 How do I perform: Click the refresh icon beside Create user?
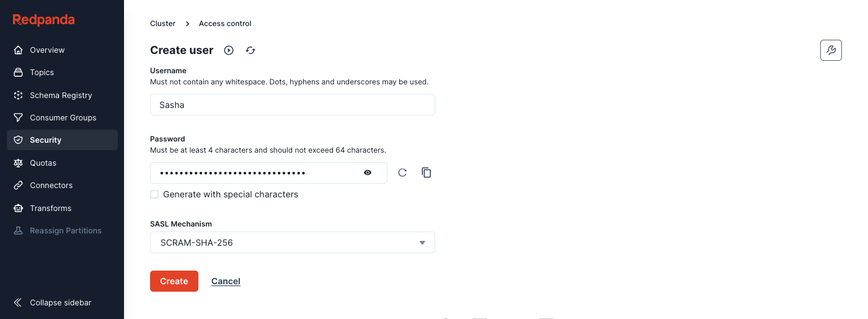point(250,51)
